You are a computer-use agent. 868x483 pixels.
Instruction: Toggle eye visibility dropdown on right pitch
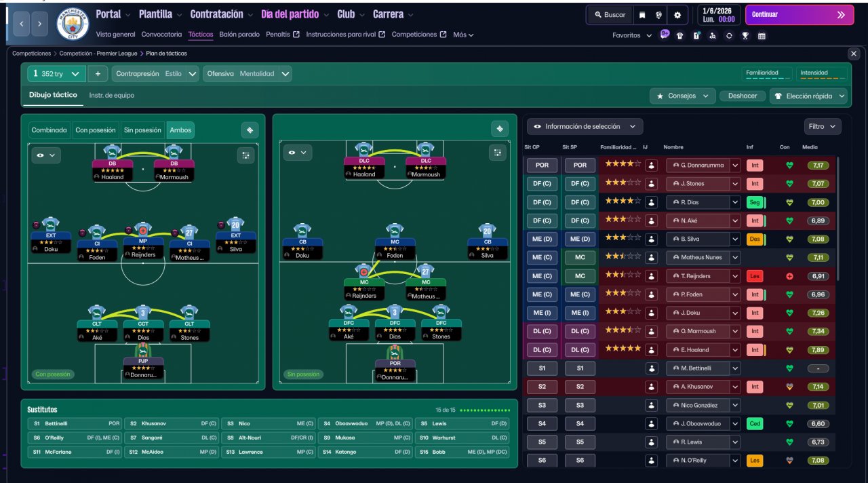[298, 153]
